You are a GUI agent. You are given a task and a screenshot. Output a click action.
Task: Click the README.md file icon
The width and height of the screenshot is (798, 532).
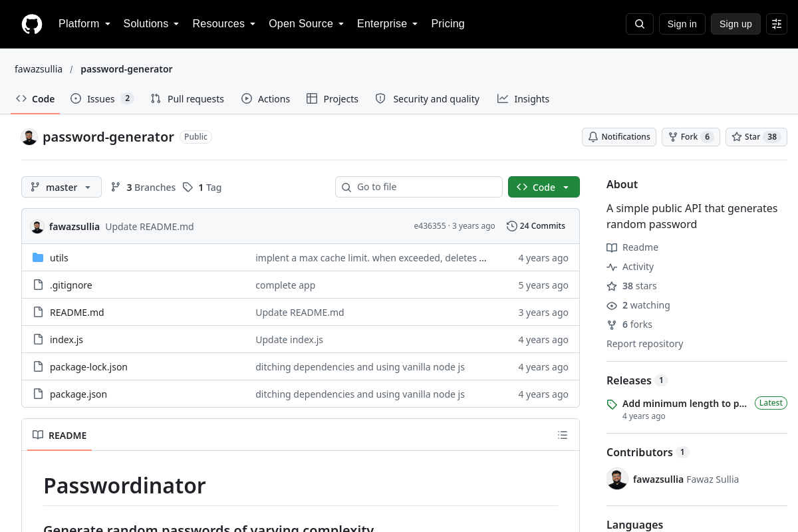[x=38, y=312]
